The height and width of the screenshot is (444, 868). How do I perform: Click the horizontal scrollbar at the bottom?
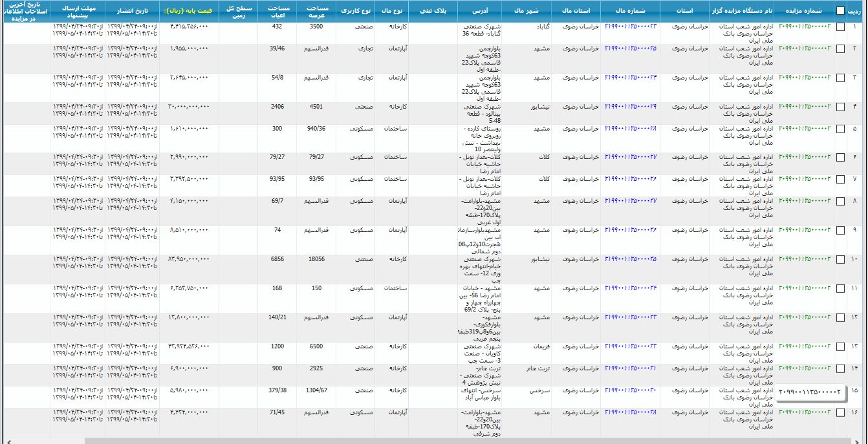point(433,441)
